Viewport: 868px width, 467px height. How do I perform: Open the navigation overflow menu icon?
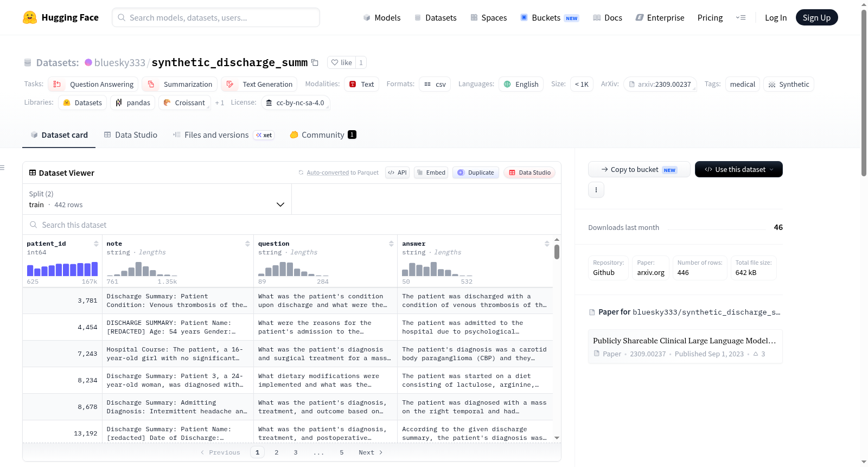(741, 17)
